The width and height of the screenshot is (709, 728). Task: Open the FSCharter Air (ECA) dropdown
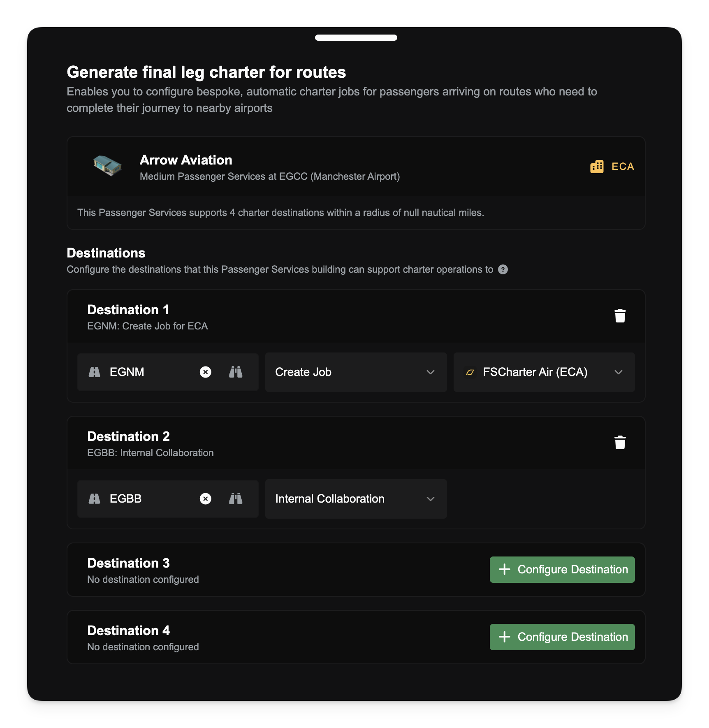[544, 372]
